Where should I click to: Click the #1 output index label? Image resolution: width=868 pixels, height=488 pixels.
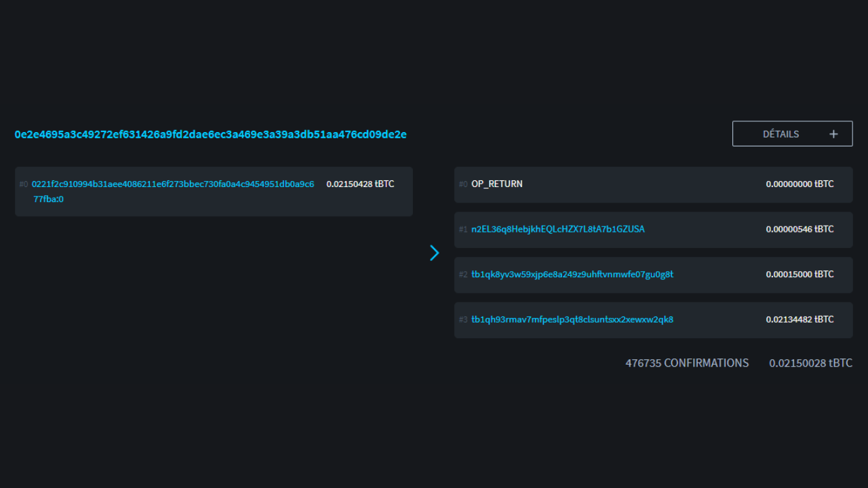point(463,230)
